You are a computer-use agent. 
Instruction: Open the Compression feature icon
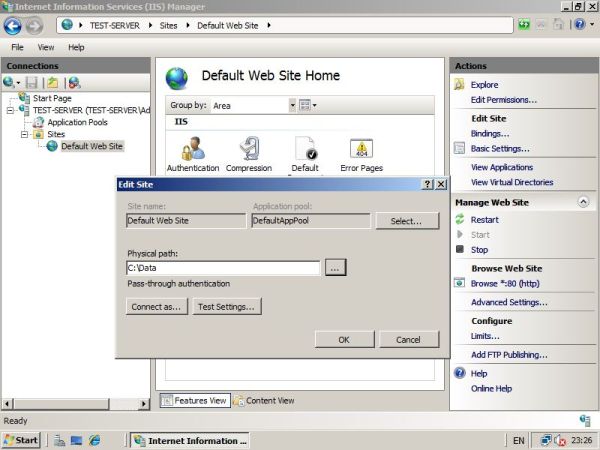point(249,148)
